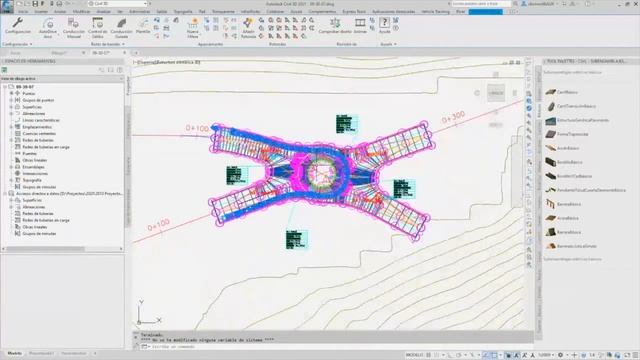
Task: Open the Modificar ribbon tab
Action: (x=81, y=11)
